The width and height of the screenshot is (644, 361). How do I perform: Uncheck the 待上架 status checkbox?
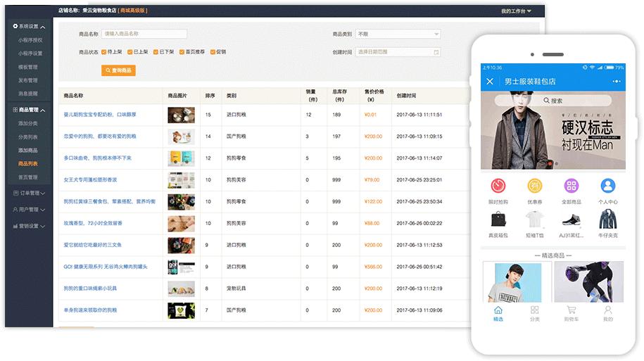[104, 52]
